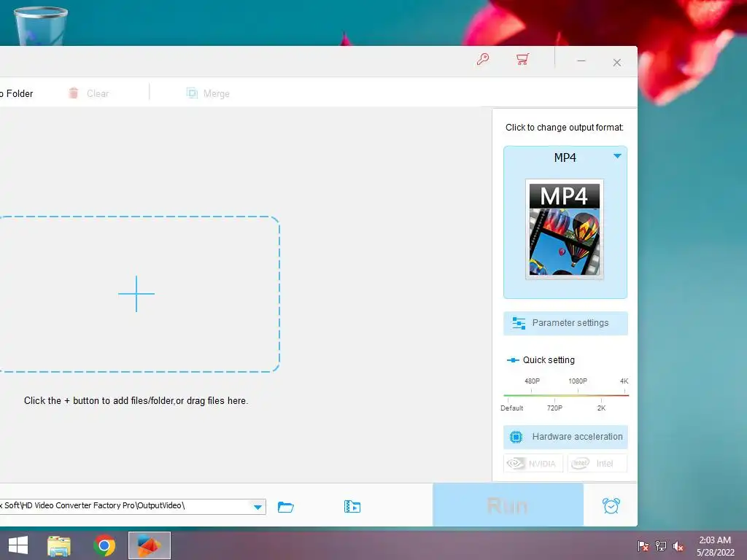This screenshot has width=747, height=560.
Task: Toggle NVIDIA hardware acceleration
Action: pyautogui.click(x=533, y=463)
